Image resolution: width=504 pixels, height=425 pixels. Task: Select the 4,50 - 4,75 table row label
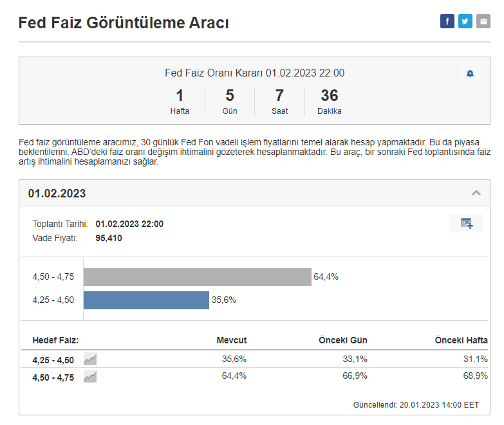click(x=53, y=377)
